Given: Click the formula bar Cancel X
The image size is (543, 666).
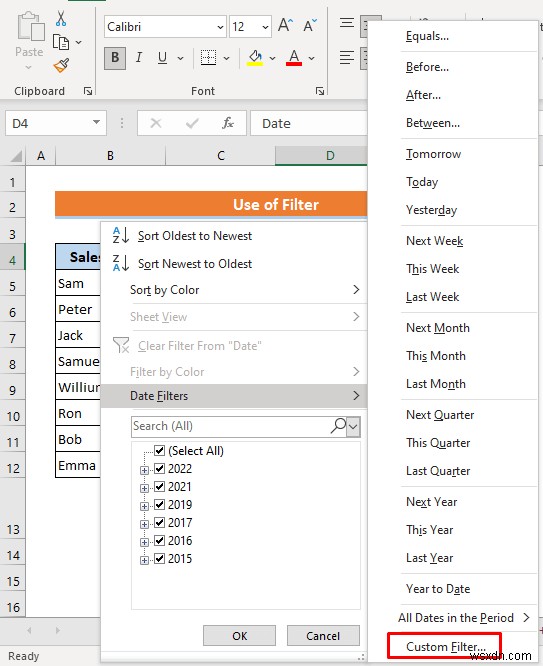Looking at the screenshot, I should pyautogui.click(x=156, y=123).
